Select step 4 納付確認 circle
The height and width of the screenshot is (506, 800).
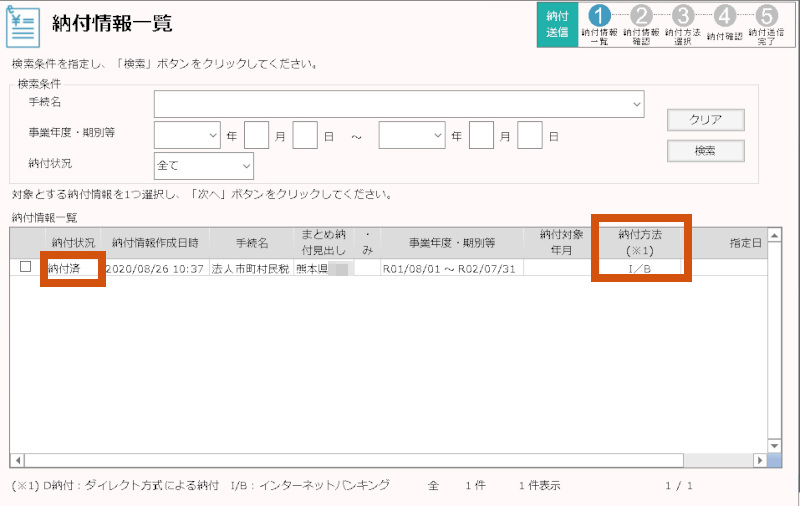point(725,16)
